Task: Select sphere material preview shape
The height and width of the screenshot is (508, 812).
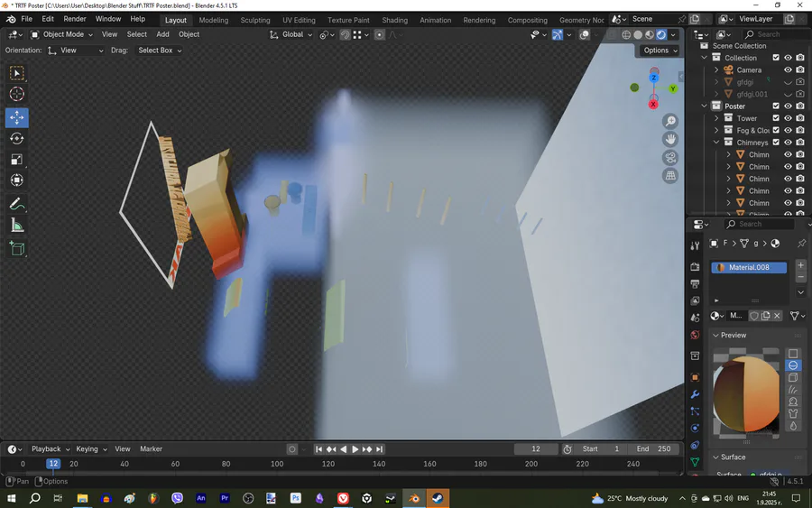Action: point(793,365)
